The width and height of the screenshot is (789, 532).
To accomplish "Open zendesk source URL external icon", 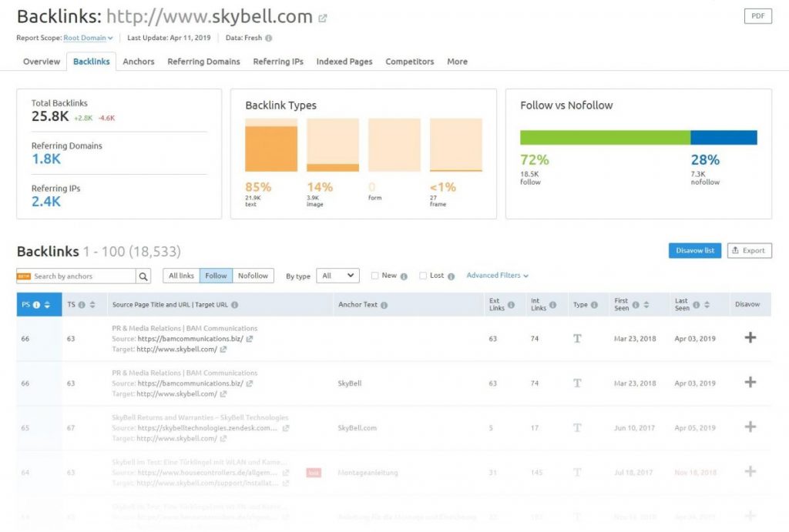I will (x=286, y=428).
